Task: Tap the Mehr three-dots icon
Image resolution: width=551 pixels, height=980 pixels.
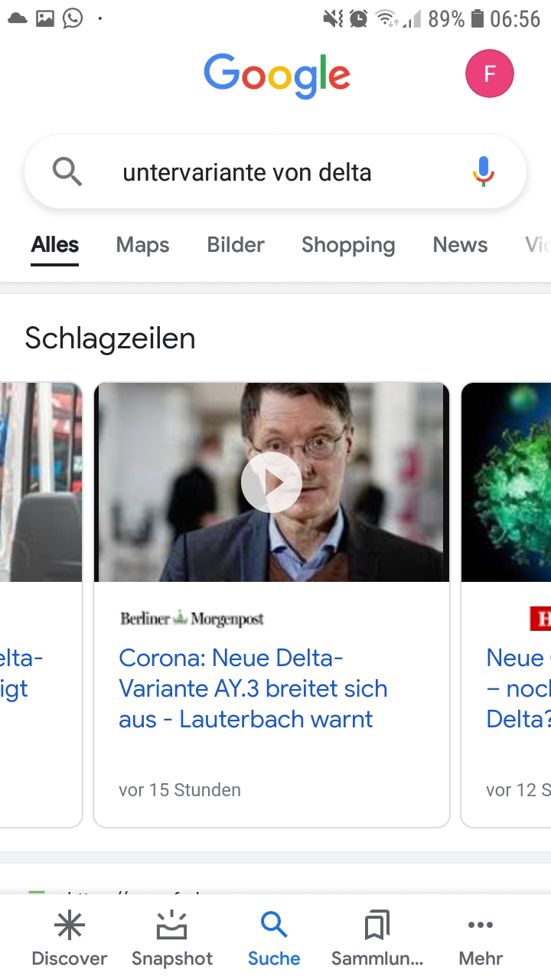Action: click(x=480, y=926)
